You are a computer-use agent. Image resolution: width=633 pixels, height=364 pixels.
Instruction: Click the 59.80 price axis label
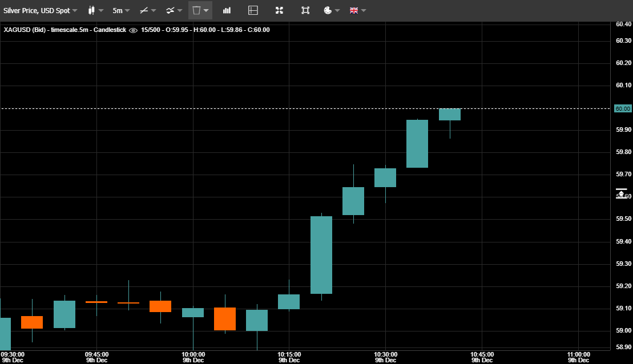(623, 152)
